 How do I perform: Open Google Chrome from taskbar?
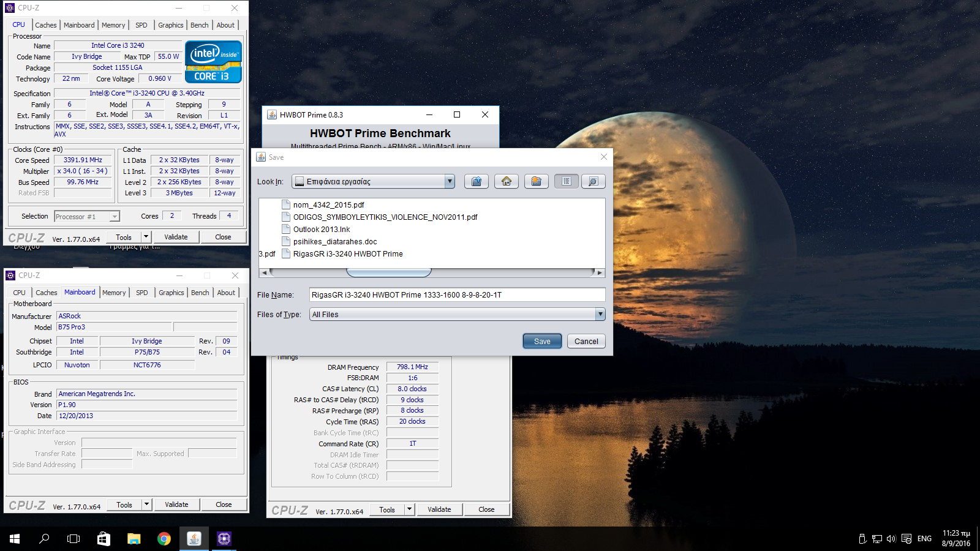[x=164, y=539]
